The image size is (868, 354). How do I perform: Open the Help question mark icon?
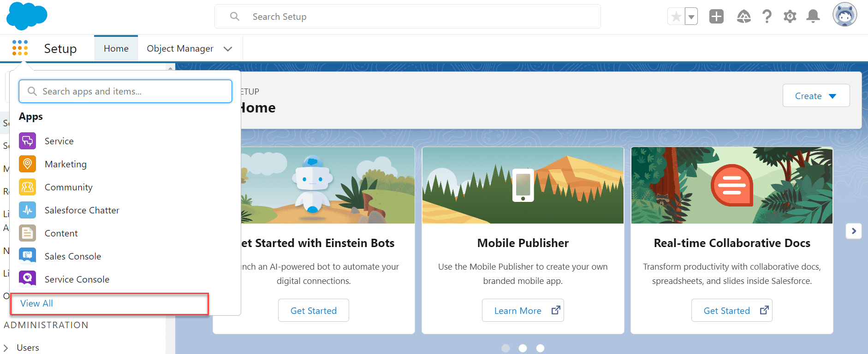[767, 17]
